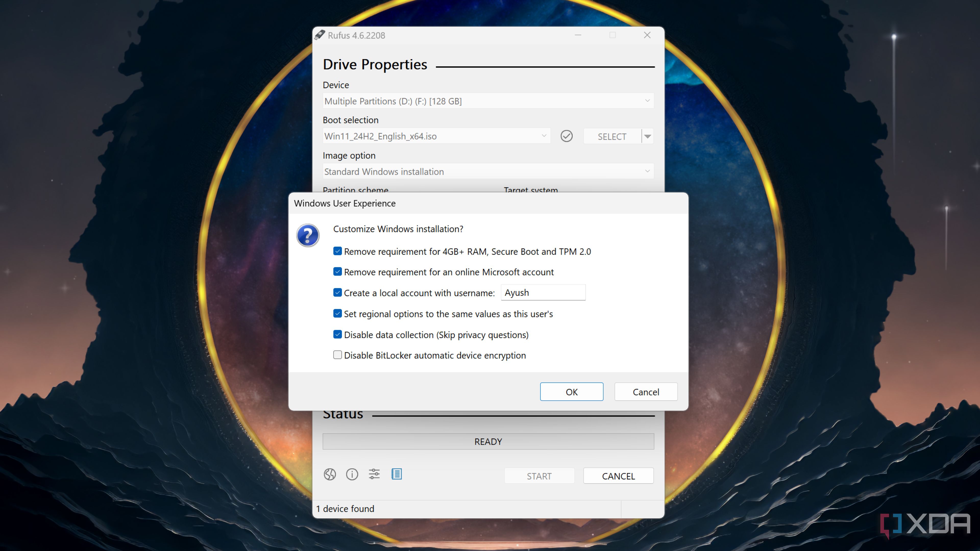980x551 pixels.
Task: Disable the data collection skip option
Action: [337, 334]
